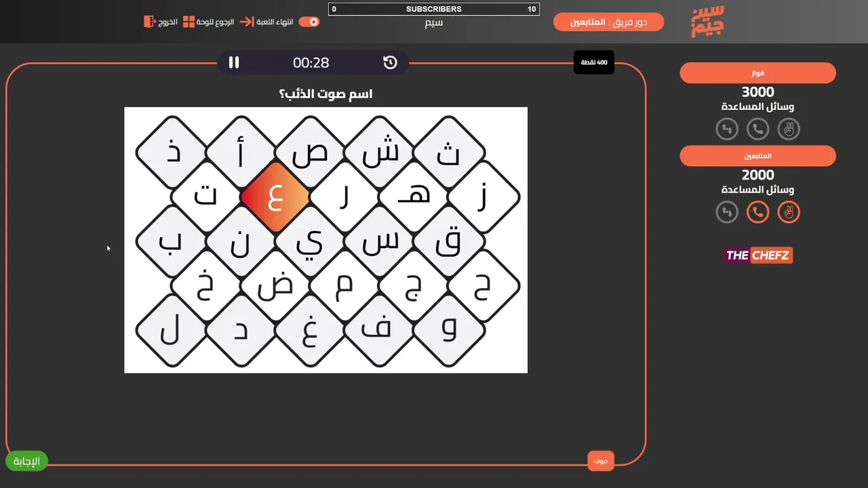Image resolution: width=868 pixels, height=488 pixels.
Task: Use فواز team's phone call lifeline
Action: [757, 129]
